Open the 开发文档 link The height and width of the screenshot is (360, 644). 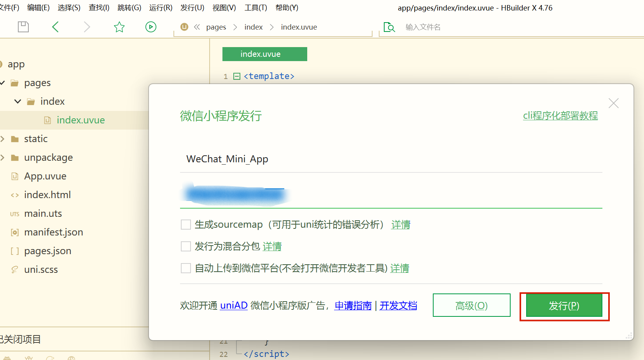coord(398,306)
